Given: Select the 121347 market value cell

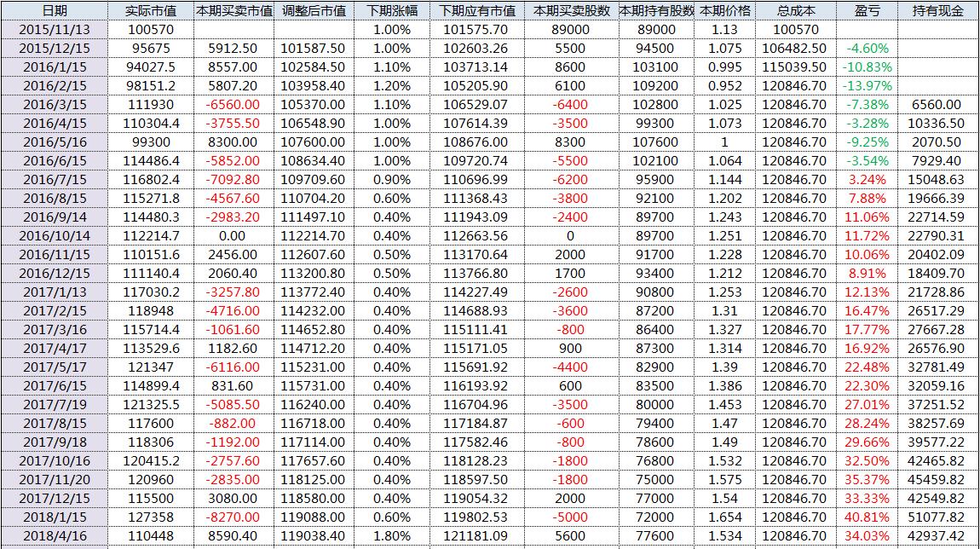Looking at the screenshot, I should (x=151, y=367).
